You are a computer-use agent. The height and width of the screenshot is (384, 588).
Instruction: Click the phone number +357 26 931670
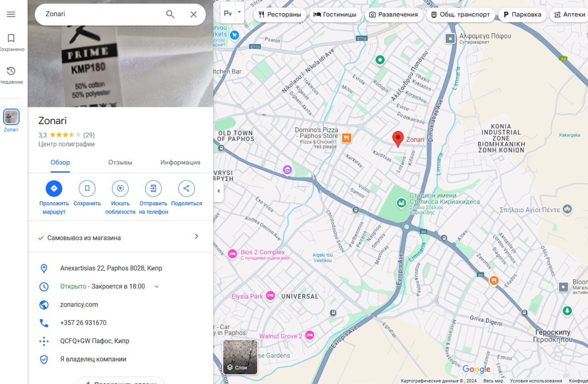click(83, 323)
